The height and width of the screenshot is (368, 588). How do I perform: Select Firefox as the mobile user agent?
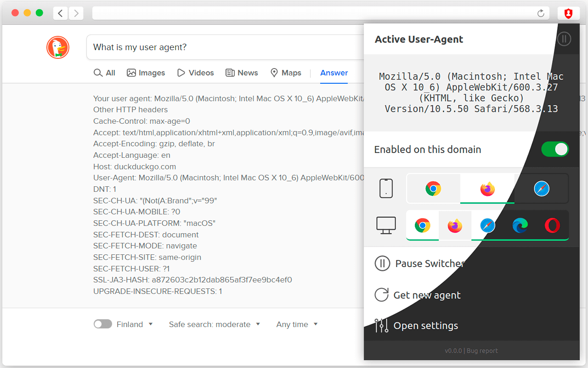[487, 188]
